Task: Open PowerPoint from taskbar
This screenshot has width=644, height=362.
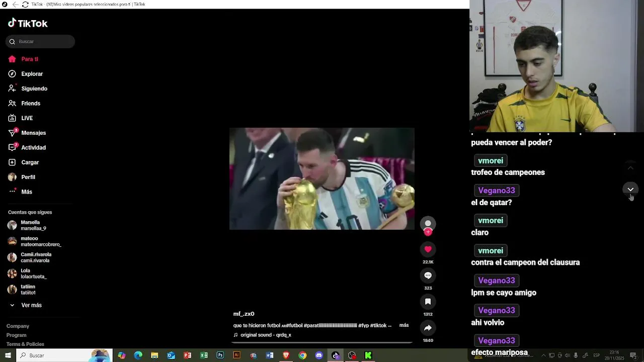Action: tap(188, 355)
